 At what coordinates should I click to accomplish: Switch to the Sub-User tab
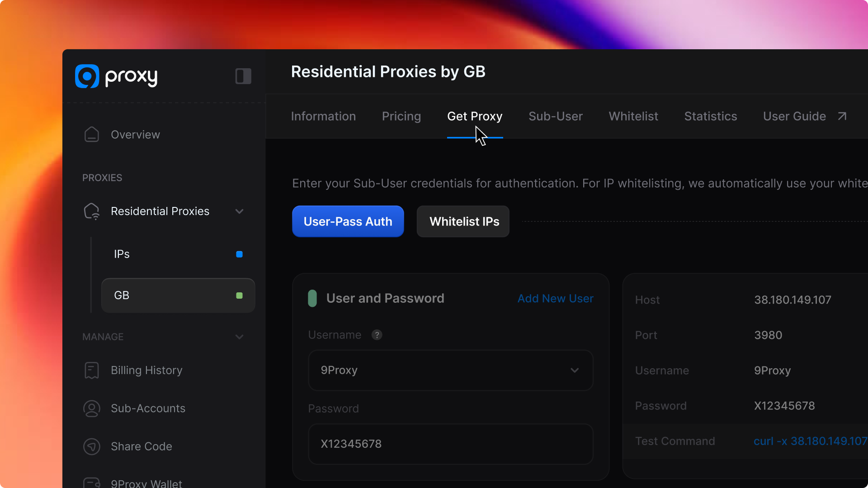click(x=555, y=116)
